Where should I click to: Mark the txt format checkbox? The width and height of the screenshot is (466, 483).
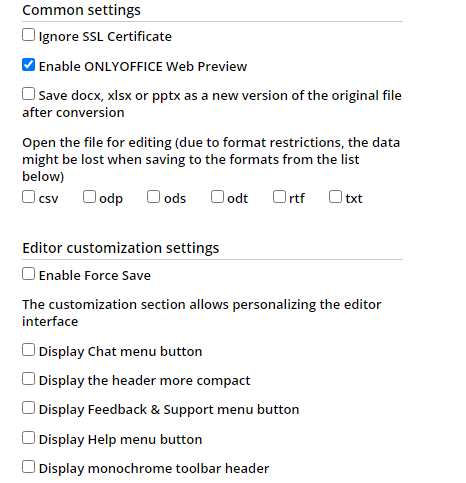(x=335, y=197)
